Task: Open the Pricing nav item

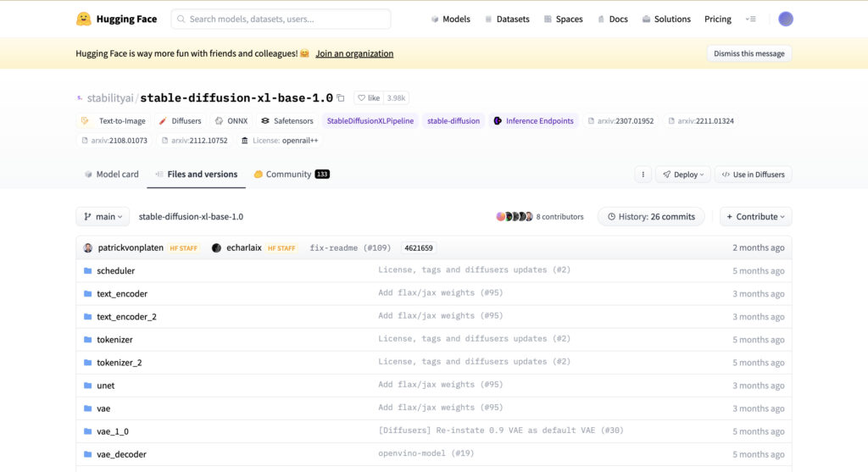Action: (x=717, y=19)
